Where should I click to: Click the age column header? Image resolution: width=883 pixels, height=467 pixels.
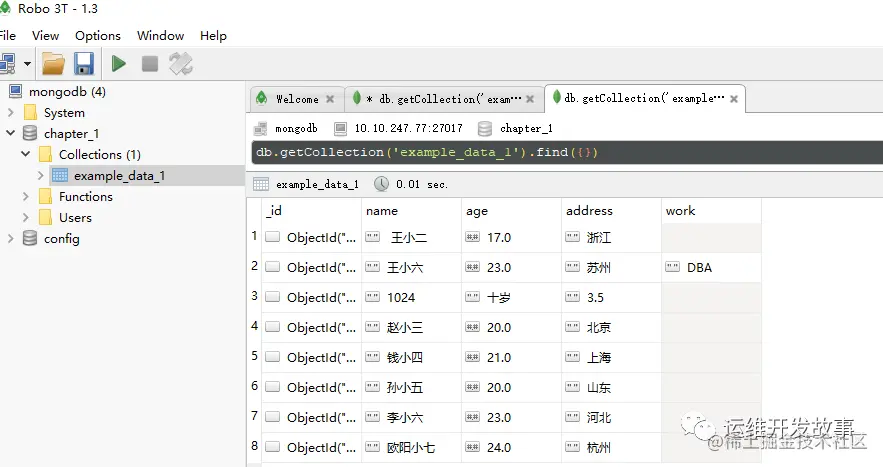pyautogui.click(x=511, y=211)
